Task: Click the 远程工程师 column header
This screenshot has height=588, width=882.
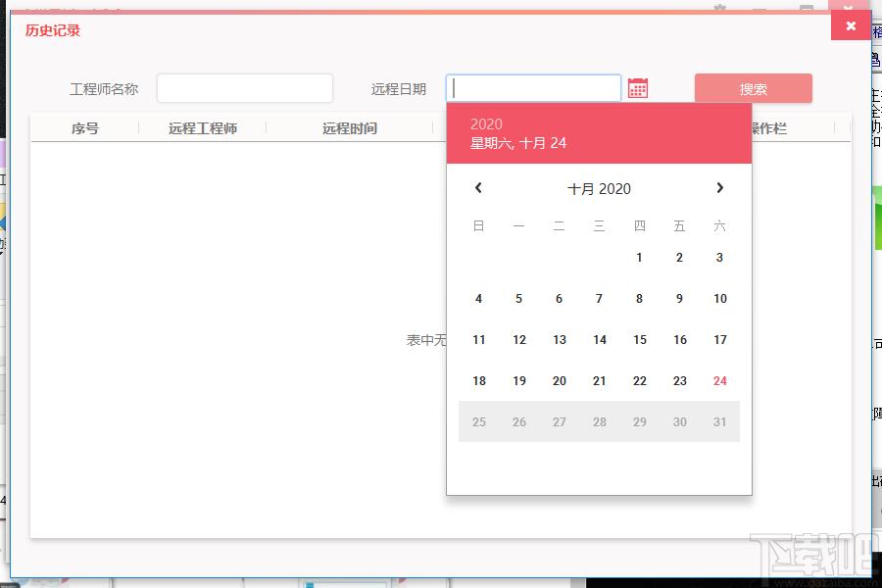Action: click(203, 128)
